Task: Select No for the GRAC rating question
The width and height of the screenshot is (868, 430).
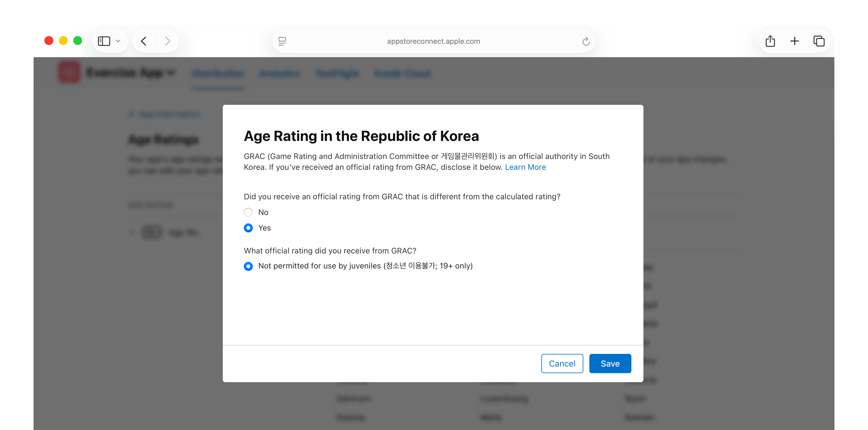Action: pos(248,212)
